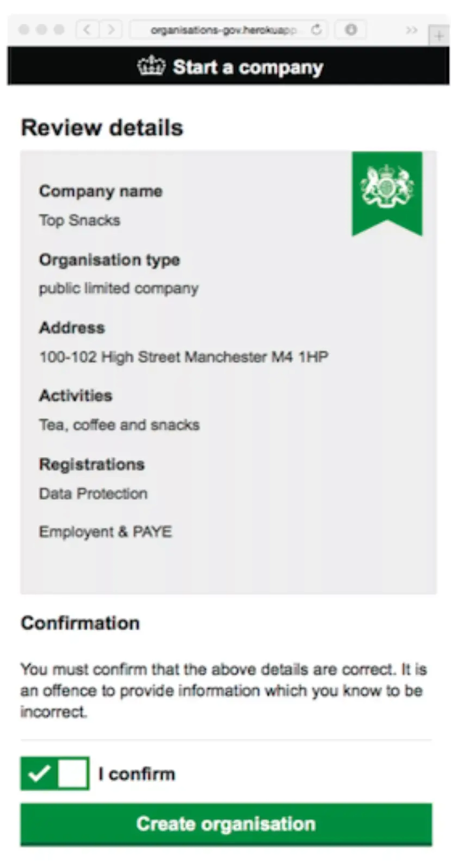The image size is (451, 868).
Task: Click the Employment & PAYE registration entry
Action: click(105, 532)
